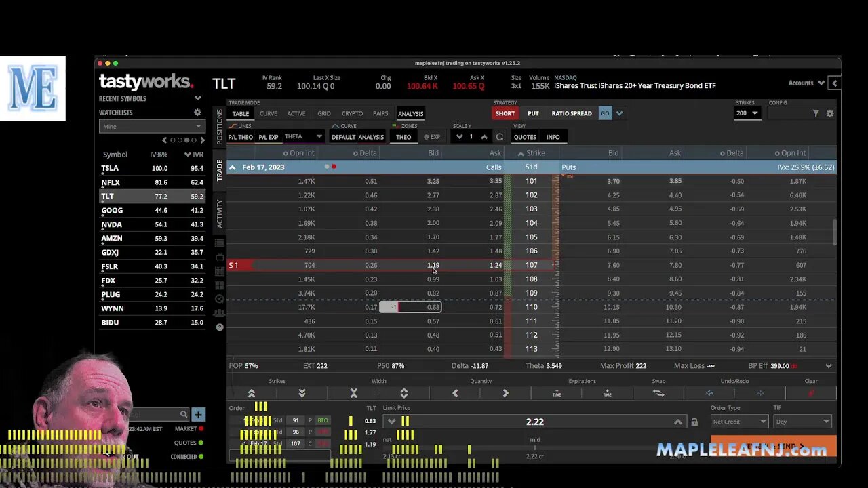Go to next watchlist page arrow

[x=202, y=140]
